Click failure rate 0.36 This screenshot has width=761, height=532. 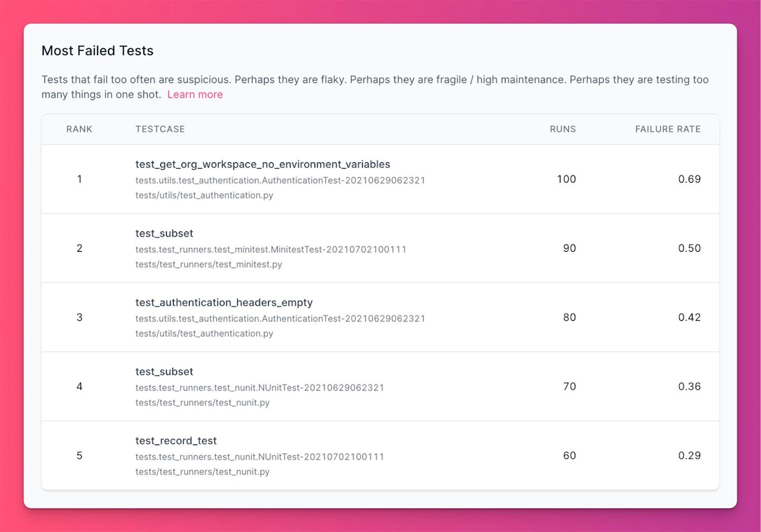pyautogui.click(x=689, y=386)
